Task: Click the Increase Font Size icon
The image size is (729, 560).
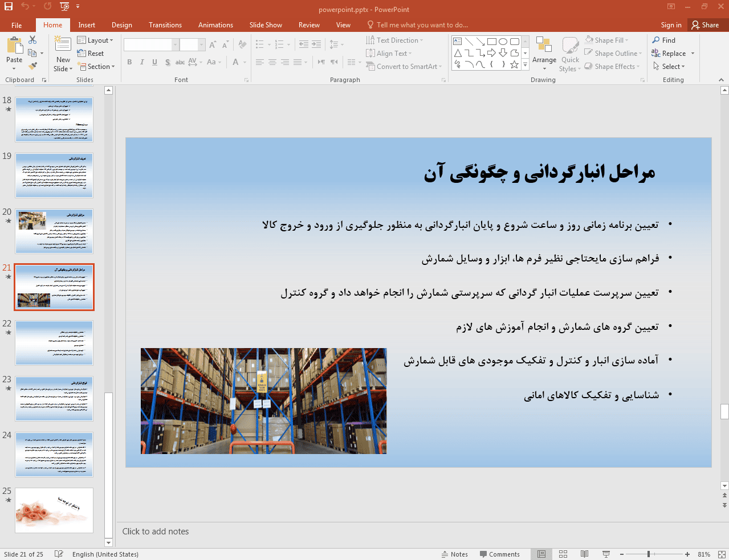Action: point(213,44)
